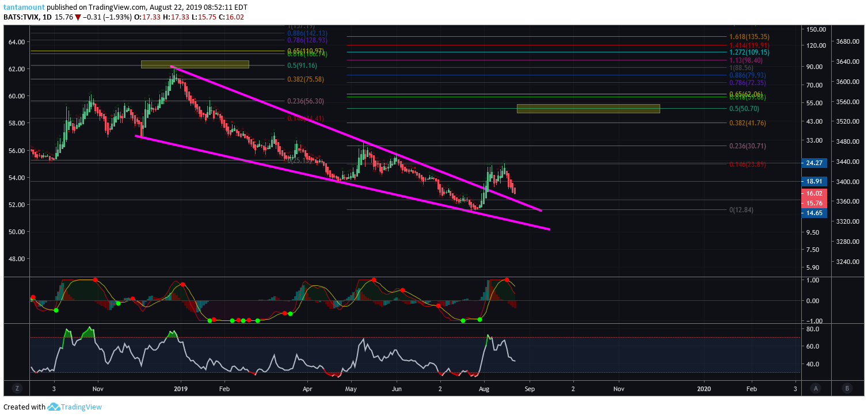Select the upper magenta wedge trendline
This screenshot has height=417, width=868.
coord(357,139)
